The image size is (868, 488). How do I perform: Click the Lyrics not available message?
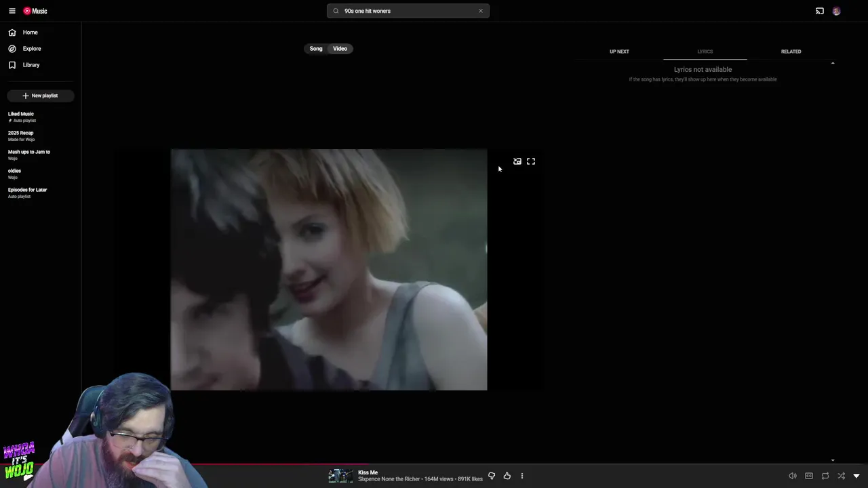[x=703, y=70]
